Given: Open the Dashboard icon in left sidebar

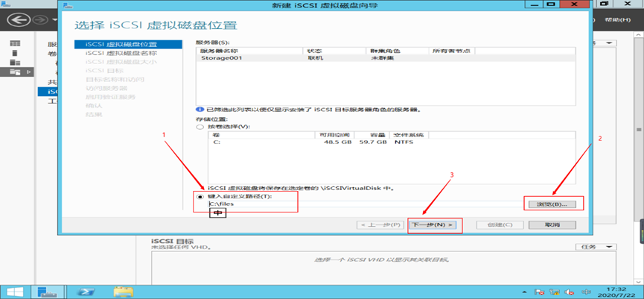Looking at the screenshot, I should (x=15, y=43).
